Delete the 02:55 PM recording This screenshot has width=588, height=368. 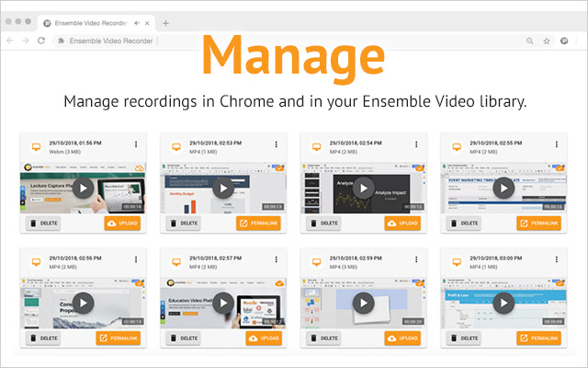coord(464,224)
